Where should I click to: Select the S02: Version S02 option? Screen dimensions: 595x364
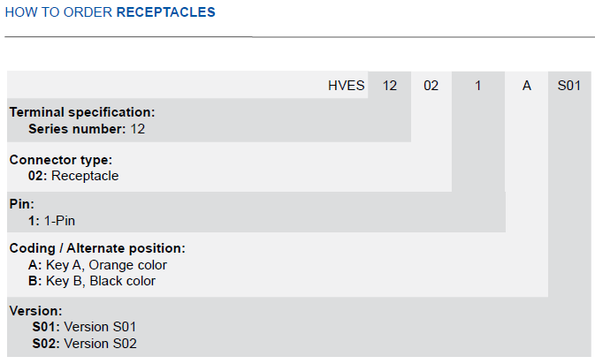point(84,344)
